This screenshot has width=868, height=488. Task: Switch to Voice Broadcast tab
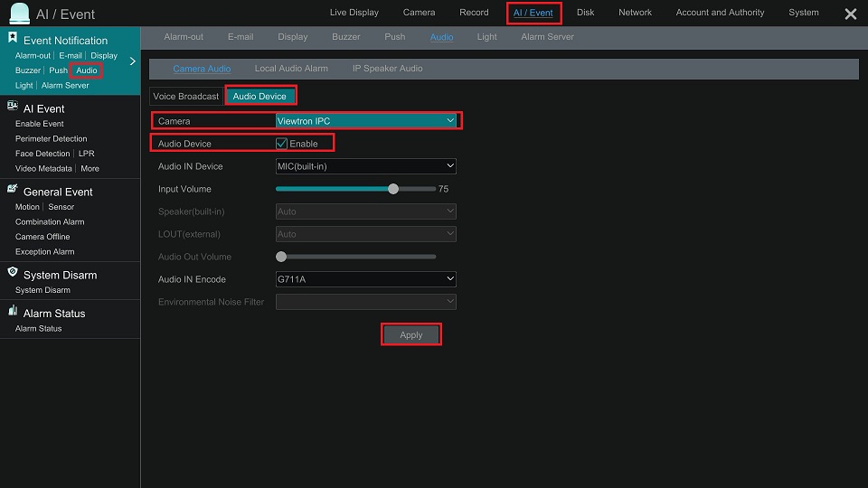pyautogui.click(x=186, y=97)
